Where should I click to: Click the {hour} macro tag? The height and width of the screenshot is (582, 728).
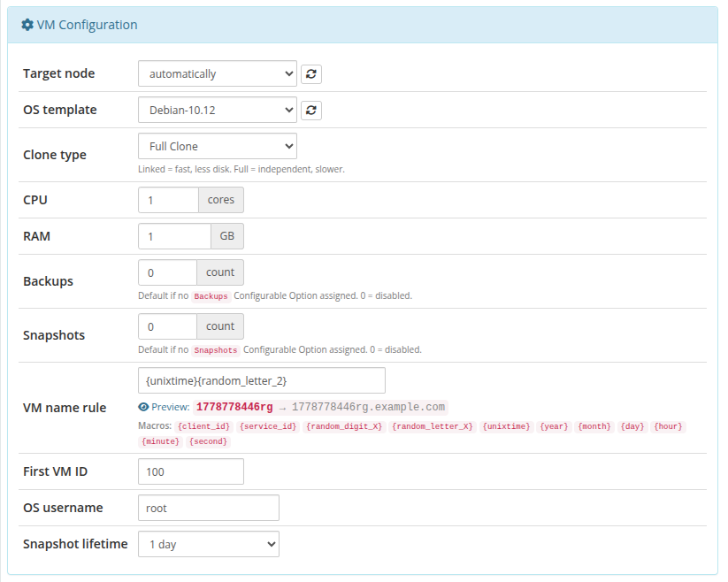click(x=668, y=426)
